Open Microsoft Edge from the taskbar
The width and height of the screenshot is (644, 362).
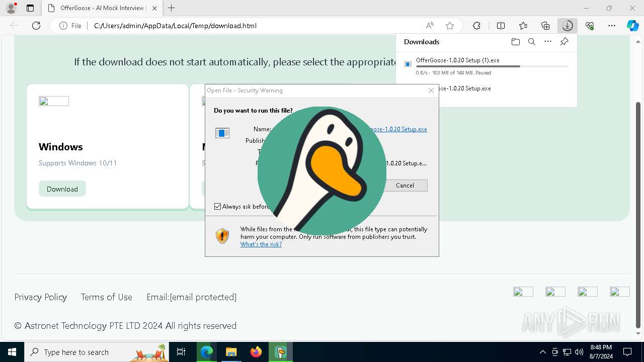(x=207, y=352)
